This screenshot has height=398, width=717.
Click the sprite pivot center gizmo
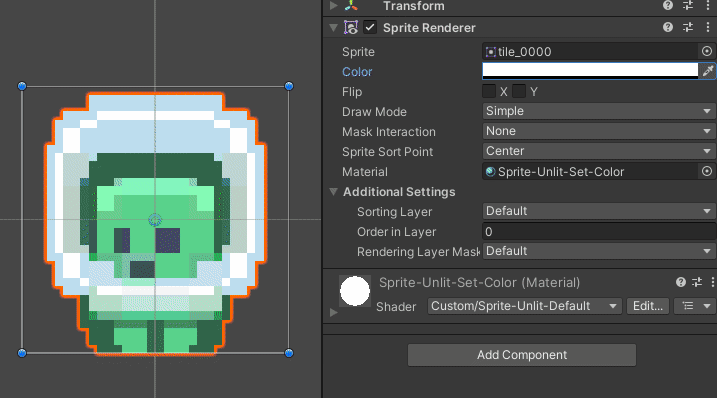(x=155, y=220)
